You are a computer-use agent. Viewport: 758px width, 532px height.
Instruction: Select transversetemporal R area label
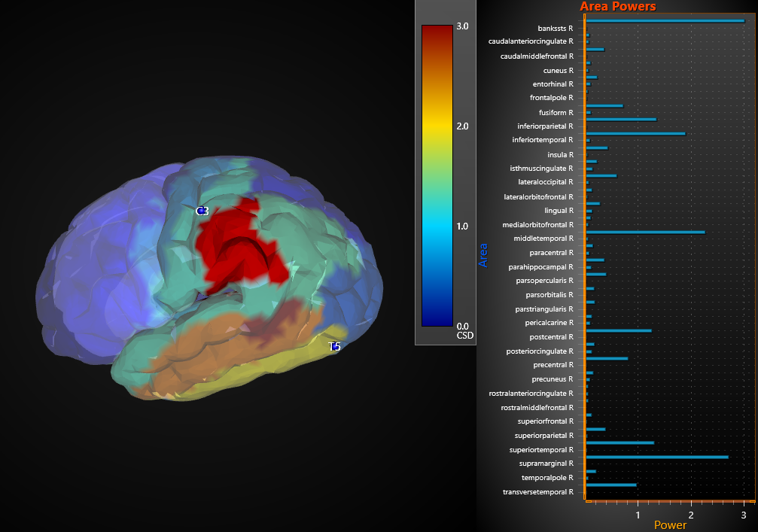point(538,492)
